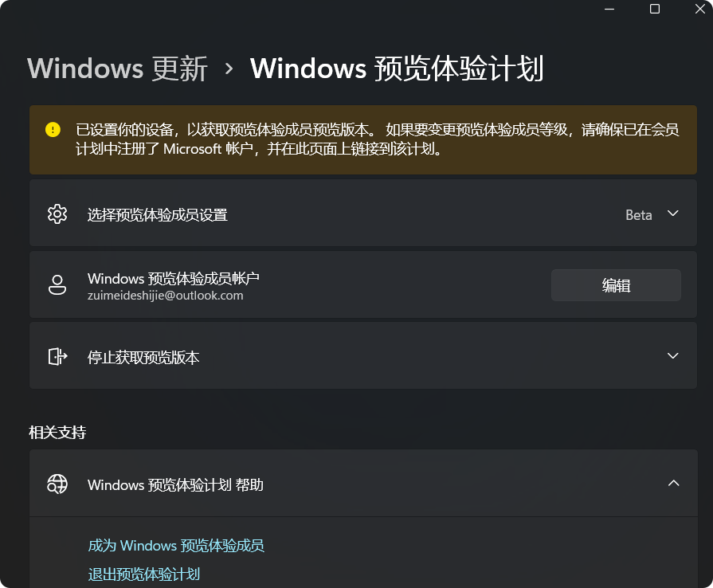Click the yellow warning icon in banner

click(53, 130)
